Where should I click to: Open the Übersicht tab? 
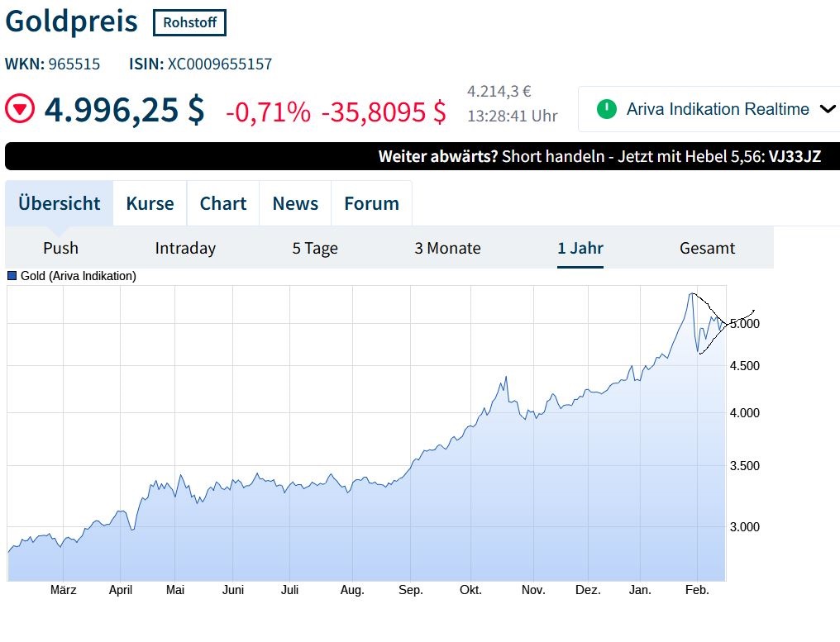click(x=60, y=203)
